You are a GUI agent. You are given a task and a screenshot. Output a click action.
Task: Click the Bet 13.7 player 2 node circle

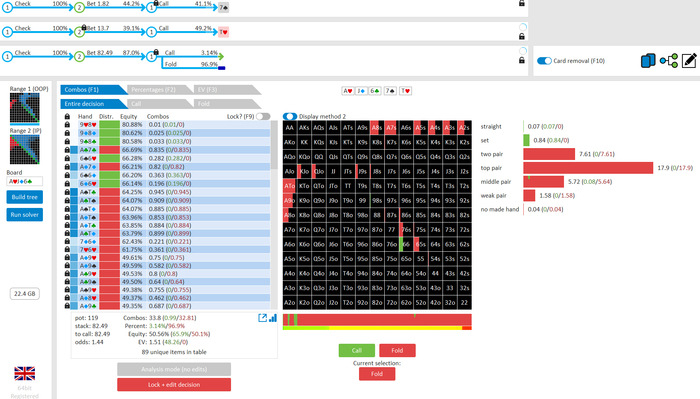coord(79,32)
